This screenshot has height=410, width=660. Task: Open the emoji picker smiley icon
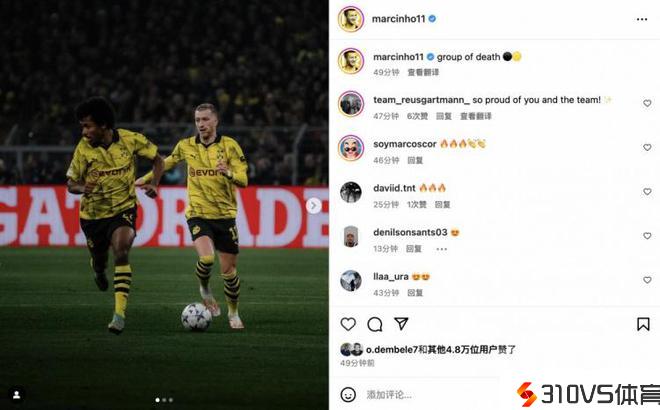tap(348, 395)
